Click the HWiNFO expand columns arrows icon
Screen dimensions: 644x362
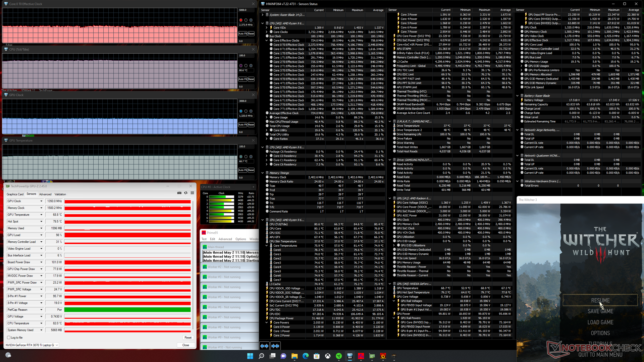point(264,346)
